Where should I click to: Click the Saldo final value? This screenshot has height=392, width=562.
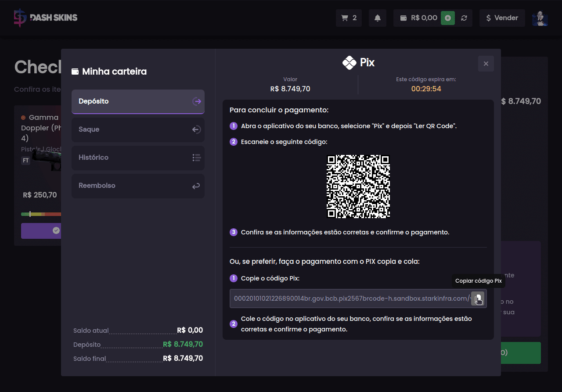click(183, 358)
